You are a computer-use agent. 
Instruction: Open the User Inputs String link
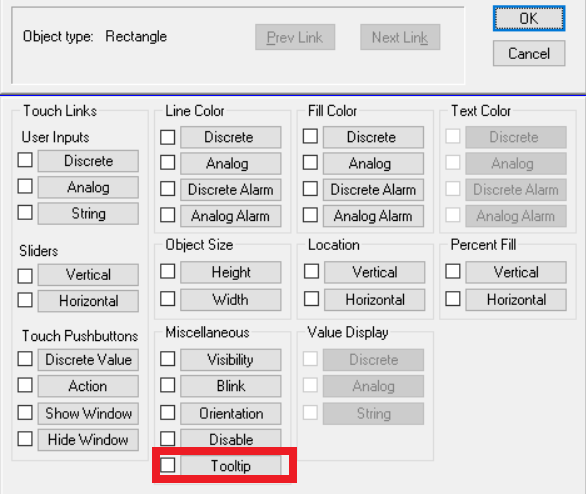click(88, 213)
